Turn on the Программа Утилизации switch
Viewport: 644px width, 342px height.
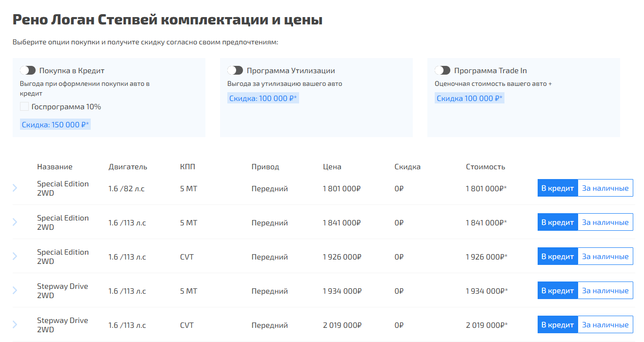point(235,70)
